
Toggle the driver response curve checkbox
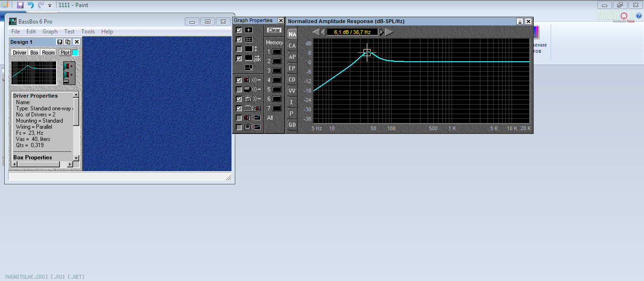pos(239,118)
